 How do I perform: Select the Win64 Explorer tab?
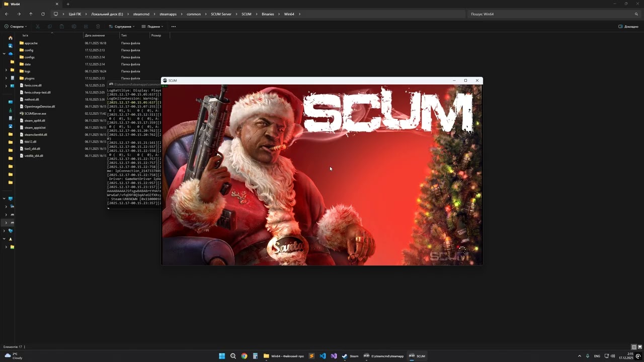point(30,4)
